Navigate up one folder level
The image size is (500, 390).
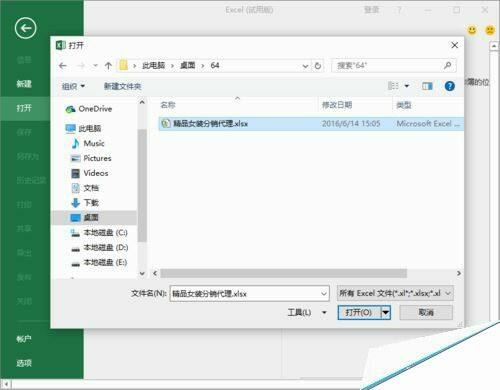(x=108, y=66)
